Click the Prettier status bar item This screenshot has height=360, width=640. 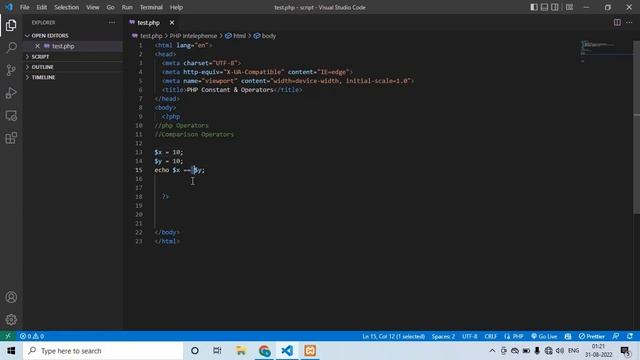point(591,336)
